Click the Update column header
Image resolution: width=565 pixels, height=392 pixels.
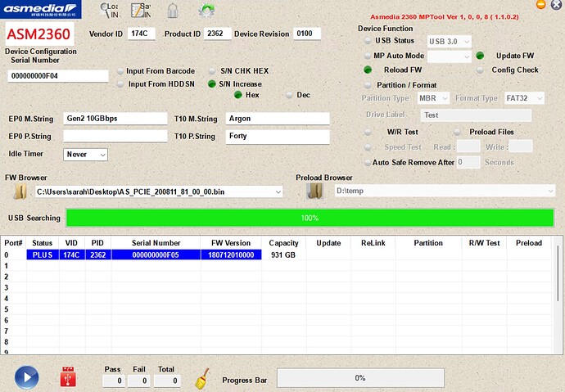coord(328,243)
